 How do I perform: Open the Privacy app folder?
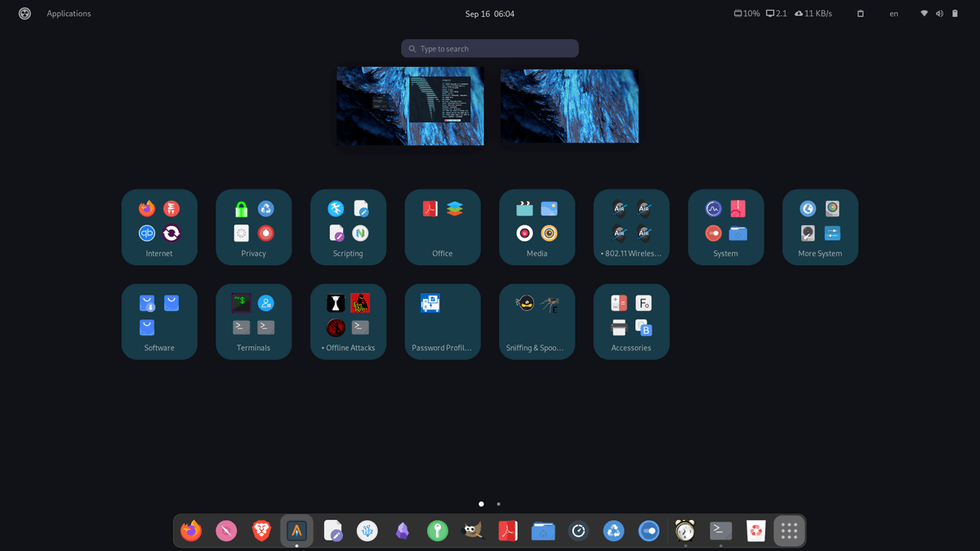[x=254, y=227]
